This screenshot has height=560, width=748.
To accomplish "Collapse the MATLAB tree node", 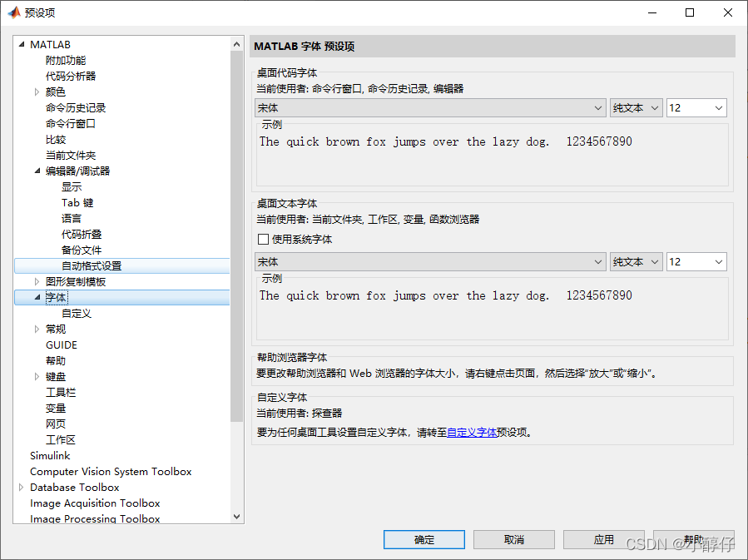I will point(22,44).
